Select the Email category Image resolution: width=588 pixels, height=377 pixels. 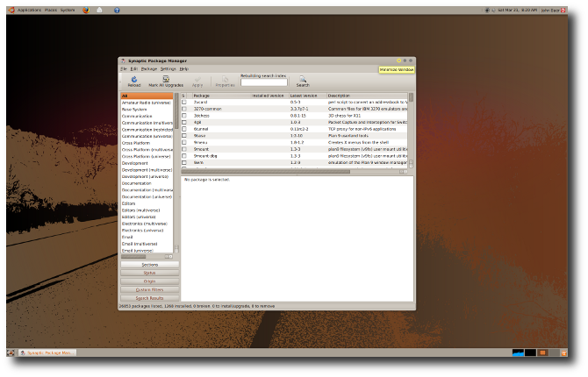147,238
